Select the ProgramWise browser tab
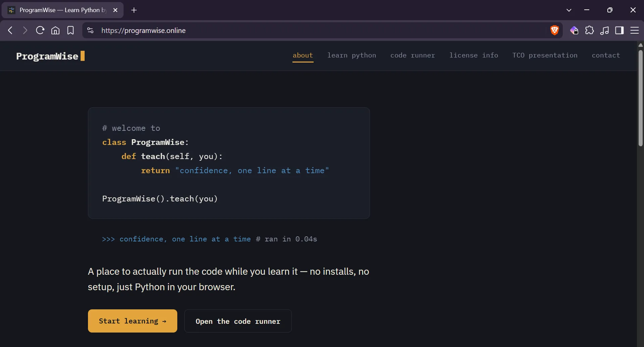Screen dimensions: 644x347 coord(62,10)
